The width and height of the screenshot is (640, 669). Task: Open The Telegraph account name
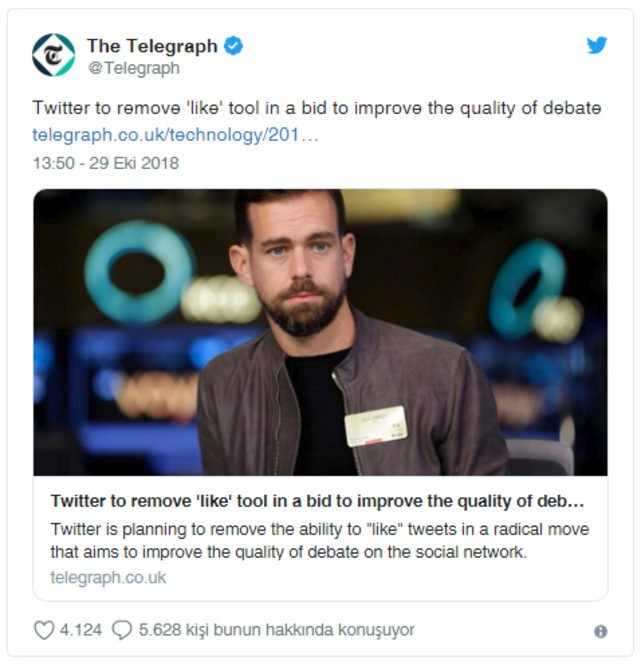tap(152, 46)
